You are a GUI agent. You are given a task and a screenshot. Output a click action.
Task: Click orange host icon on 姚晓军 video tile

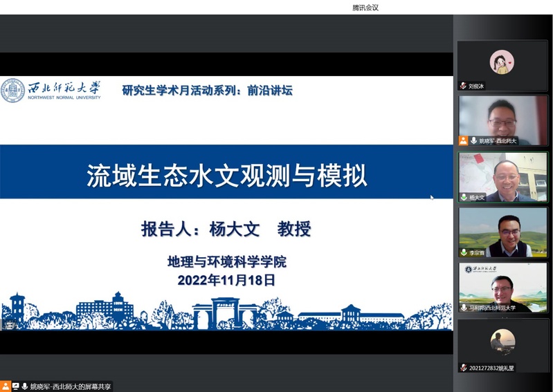463,140
